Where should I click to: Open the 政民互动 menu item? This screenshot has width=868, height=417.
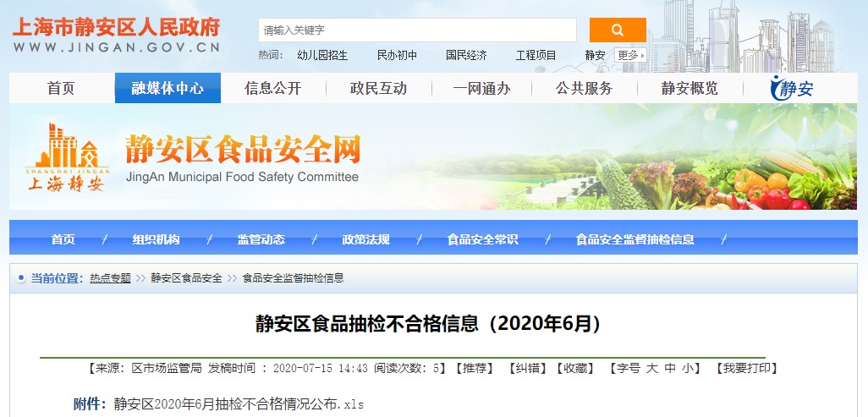(378, 88)
